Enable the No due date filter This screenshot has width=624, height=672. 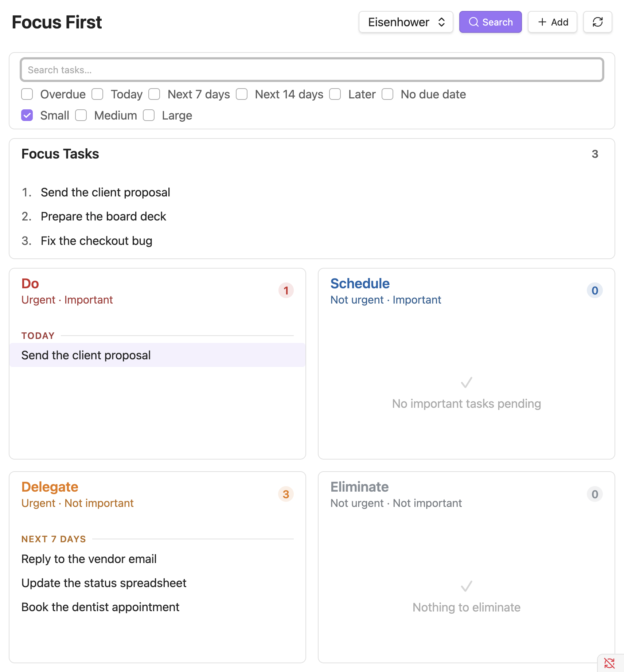(x=387, y=94)
